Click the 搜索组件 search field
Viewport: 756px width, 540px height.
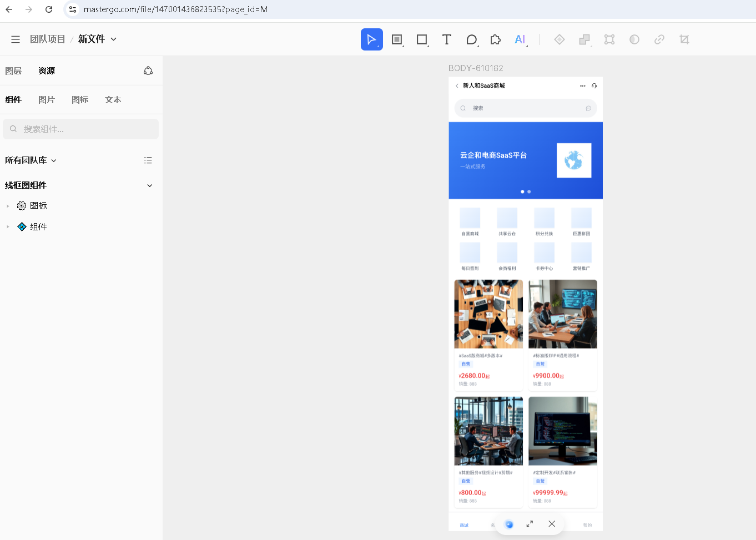pyautogui.click(x=81, y=129)
